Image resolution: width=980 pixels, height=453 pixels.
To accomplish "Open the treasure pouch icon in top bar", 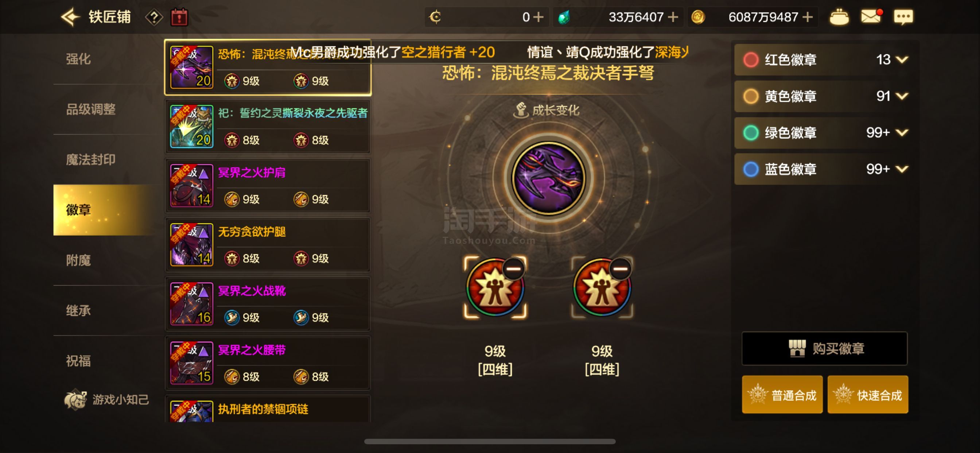I will [x=839, y=17].
